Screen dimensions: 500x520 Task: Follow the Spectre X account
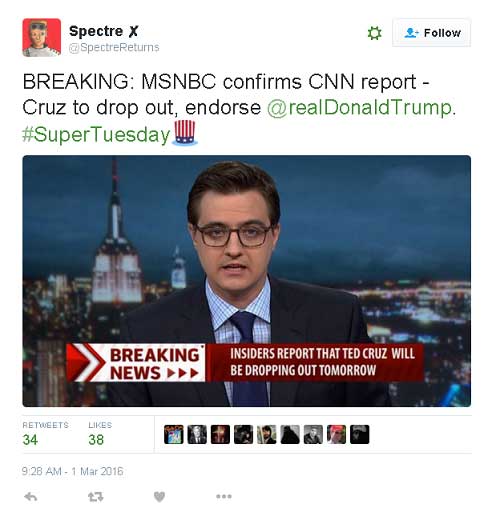(x=431, y=33)
